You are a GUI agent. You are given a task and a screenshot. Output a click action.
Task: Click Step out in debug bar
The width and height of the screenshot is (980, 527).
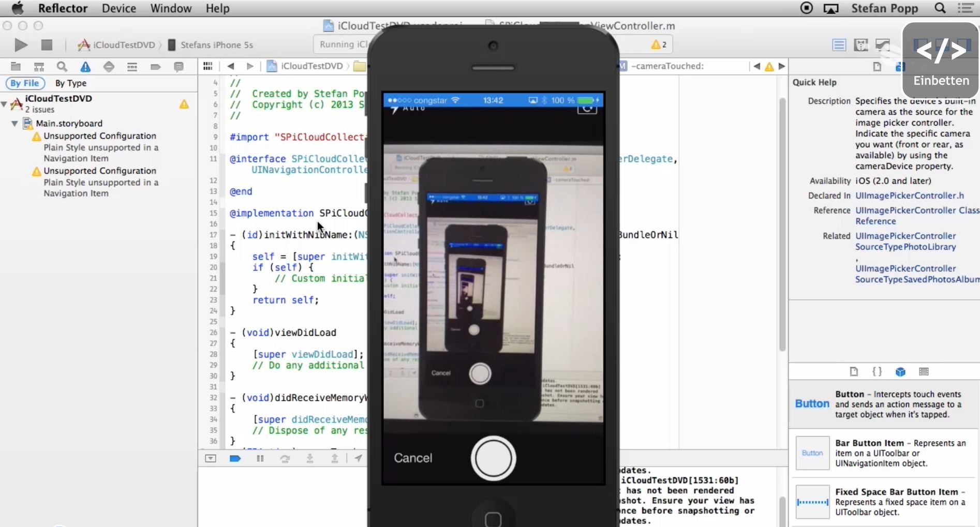click(334, 458)
